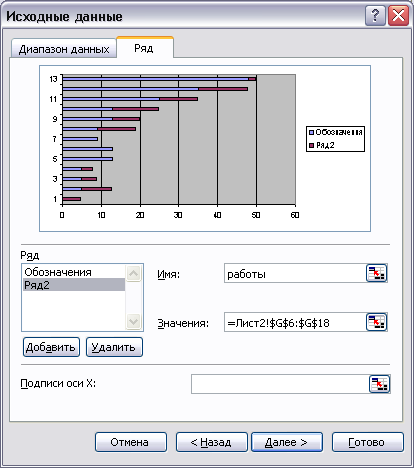Image resolution: width=414 pixels, height=468 pixels.
Task: Close the Исходные данные dialog
Action: [399, 15]
